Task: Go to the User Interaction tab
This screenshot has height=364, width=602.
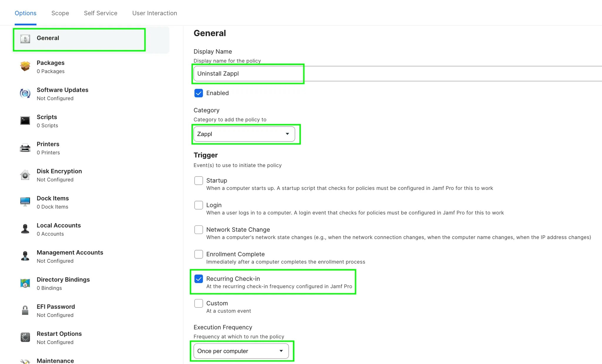Action: point(155,13)
